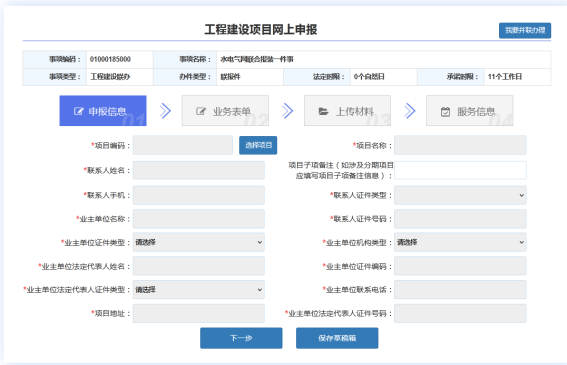Click the 11个工作日 value
The width and height of the screenshot is (567, 365).
[x=505, y=77]
